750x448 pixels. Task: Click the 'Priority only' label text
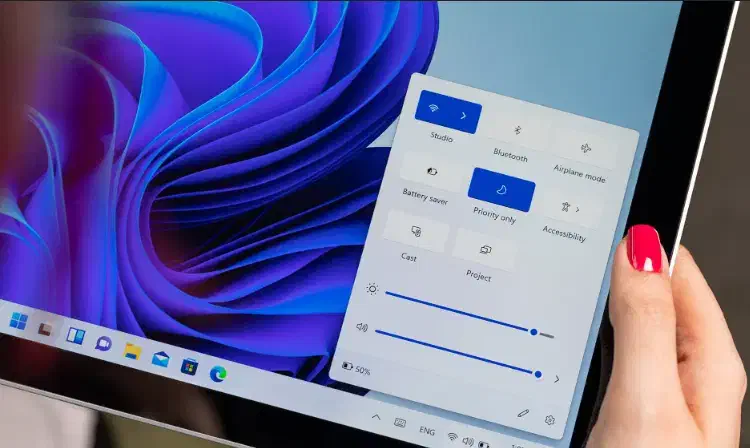[x=494, y=216]
